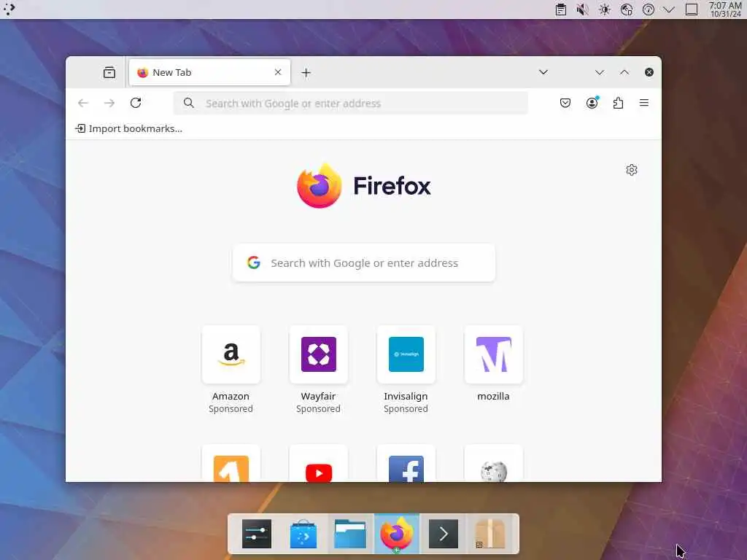Open the clock showing 7:07 AM
The image size is (747, 560).
click(x=726, y=9)
